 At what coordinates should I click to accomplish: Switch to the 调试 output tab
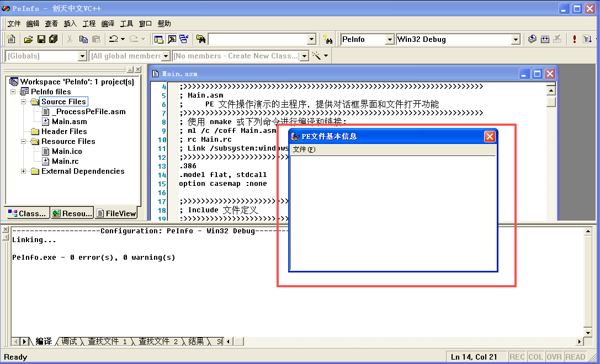[x=69, y=341]
